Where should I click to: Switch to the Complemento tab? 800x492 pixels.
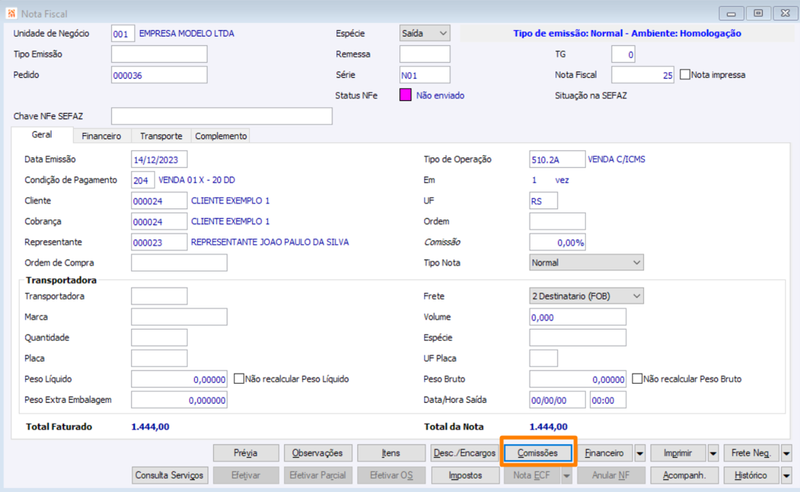pos(221,136)
